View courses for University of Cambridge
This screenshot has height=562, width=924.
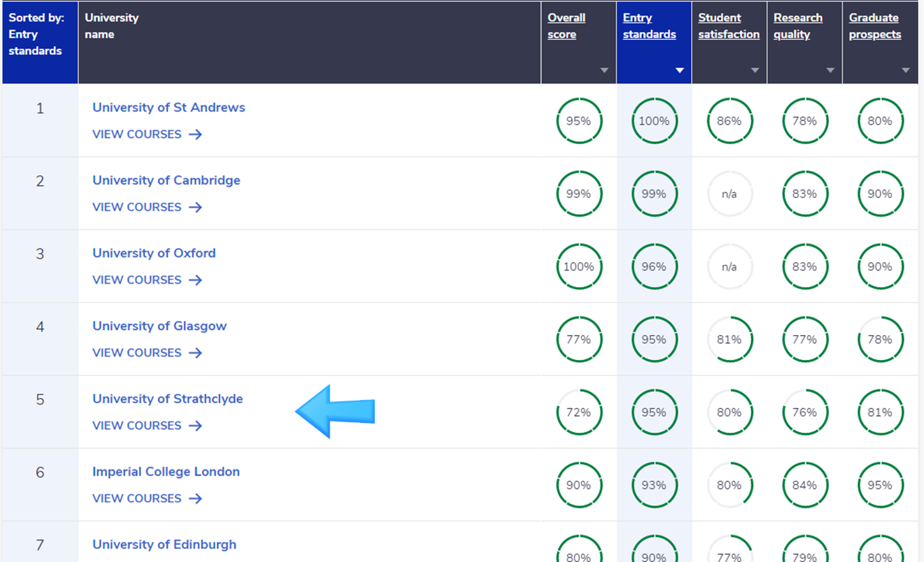pyautogui.click(x=147, y=207)
